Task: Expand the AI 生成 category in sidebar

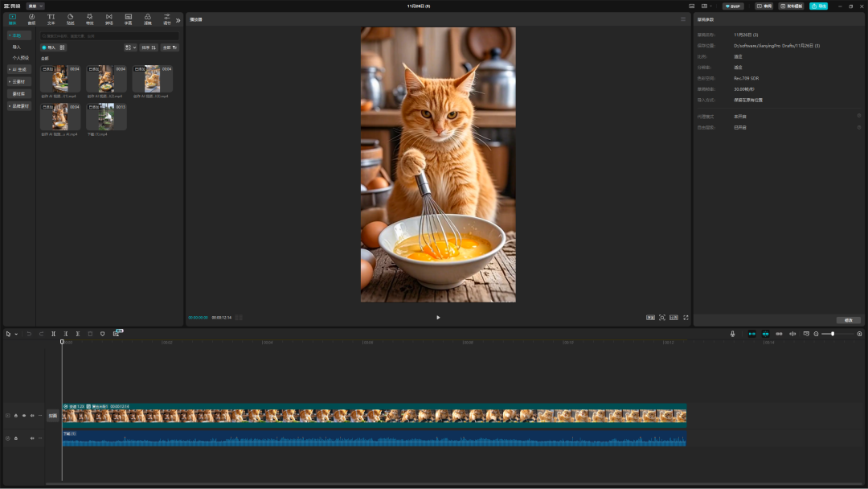Action: click(19, 69)
